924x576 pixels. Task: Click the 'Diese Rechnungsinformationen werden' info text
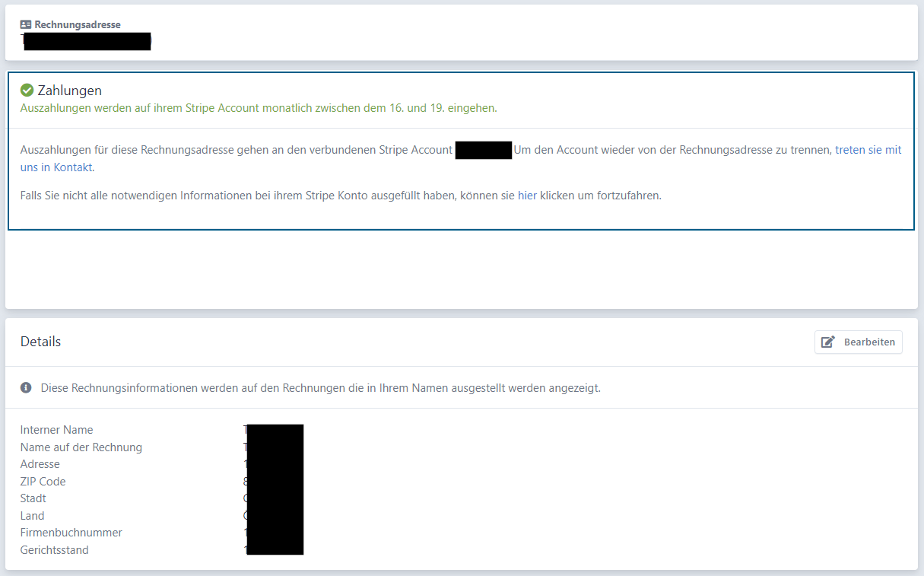pyautogui.click(x=321, y=388)
